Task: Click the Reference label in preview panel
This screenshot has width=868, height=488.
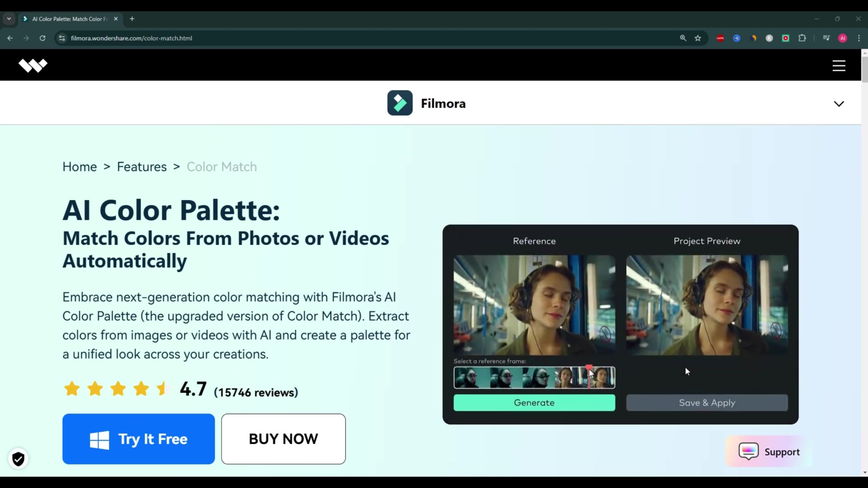Action: pos(534,241)
